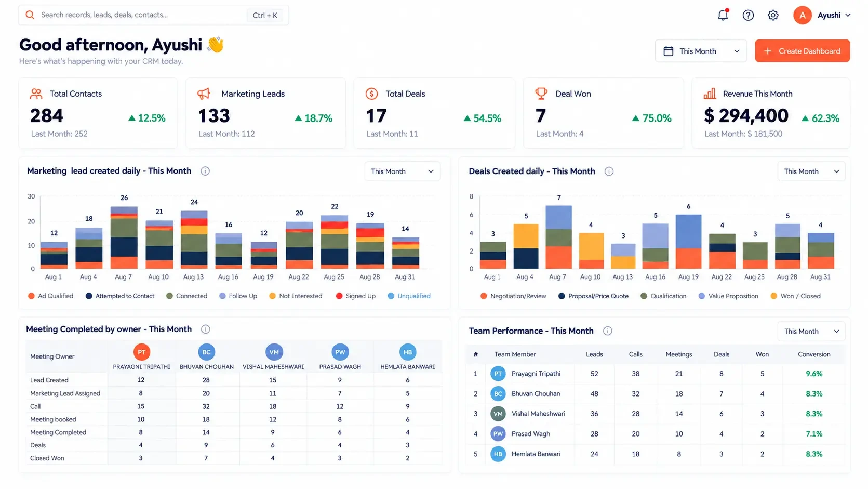Viewport: 868px width, 489px height.
Task: Toggle Negotiation/Review legend series
Action: point(513,296)
